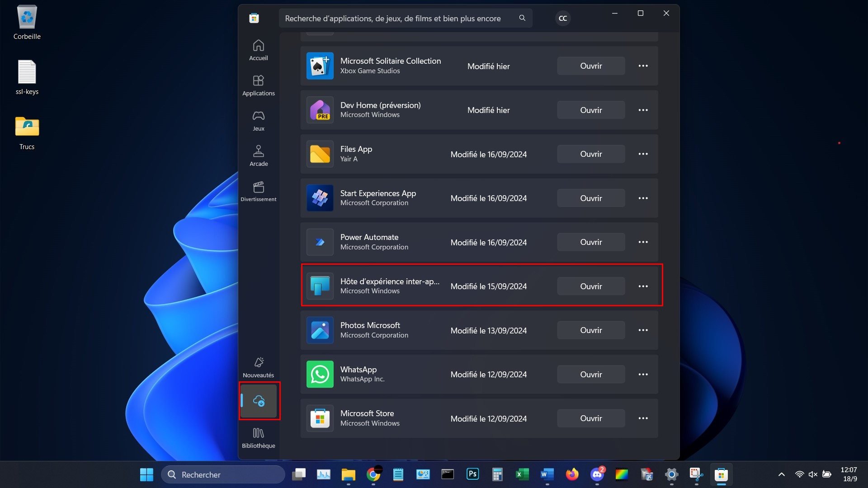Image resolution: width=868 pixels, height=488 pixels.
Task: Click Ouvrir for WhatsApp
Action: coord(591,374)
